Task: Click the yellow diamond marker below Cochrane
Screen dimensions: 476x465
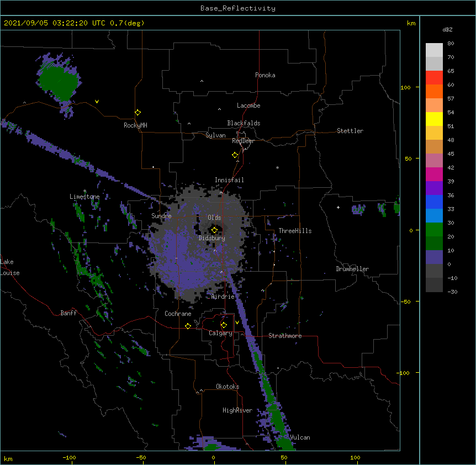Action: [x=188, y=326]
